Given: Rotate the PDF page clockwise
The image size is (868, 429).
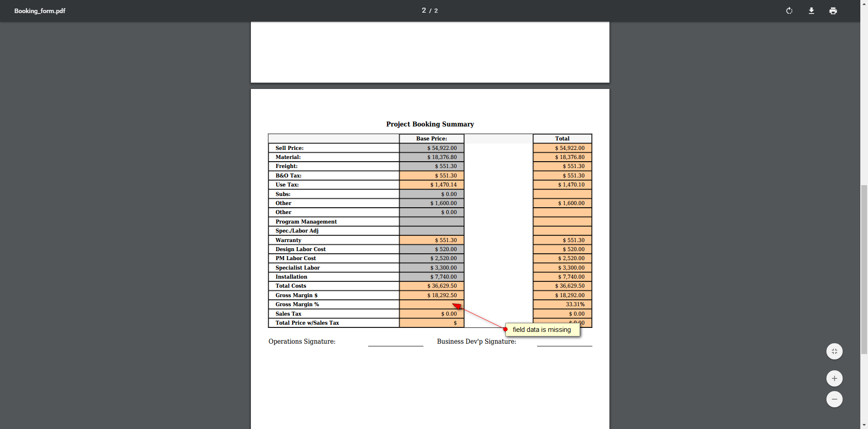Looking at the screenshot, I should click(789, 11).
